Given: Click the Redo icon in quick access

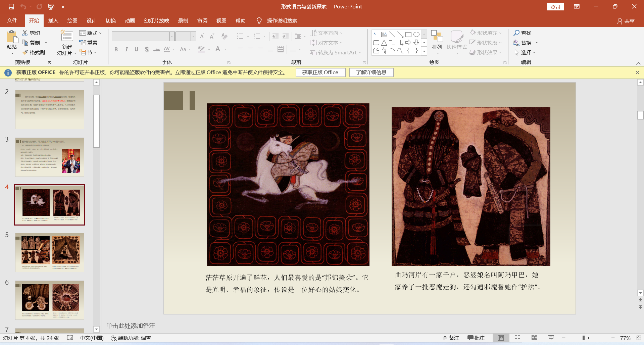Looking at the screenshot, I should (x=39, y=7).
